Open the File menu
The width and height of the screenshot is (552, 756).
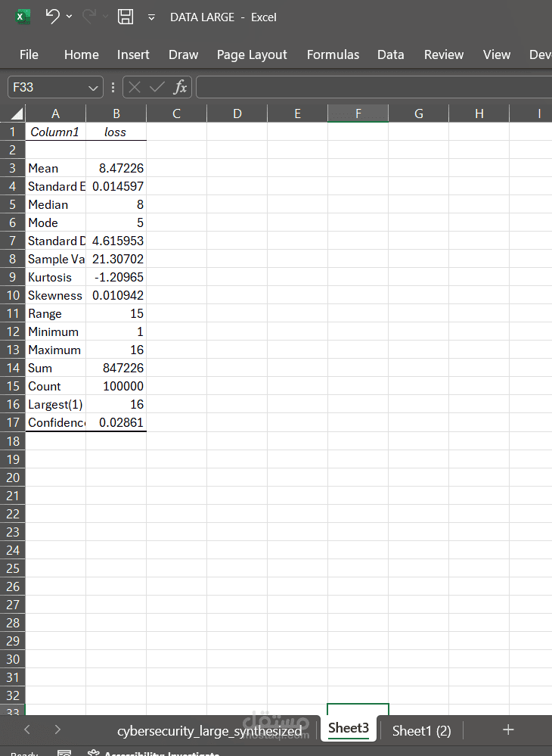[29, 54]
